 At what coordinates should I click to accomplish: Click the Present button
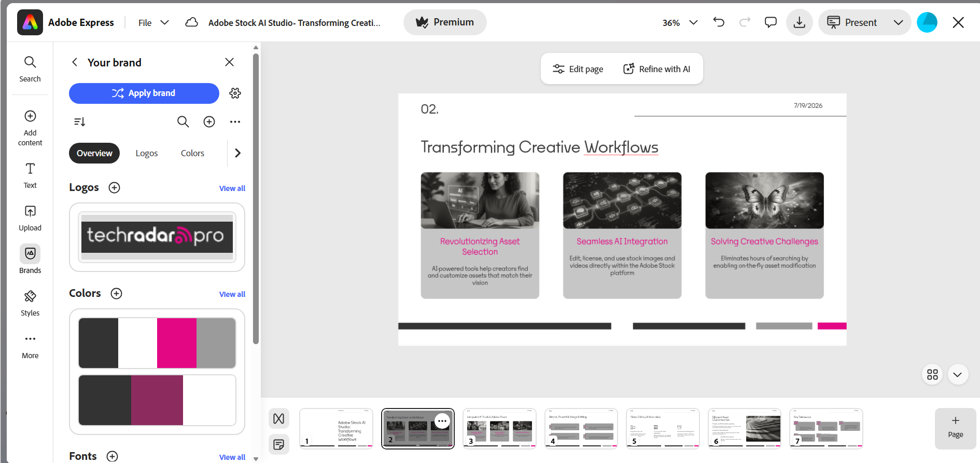[852, 22]
